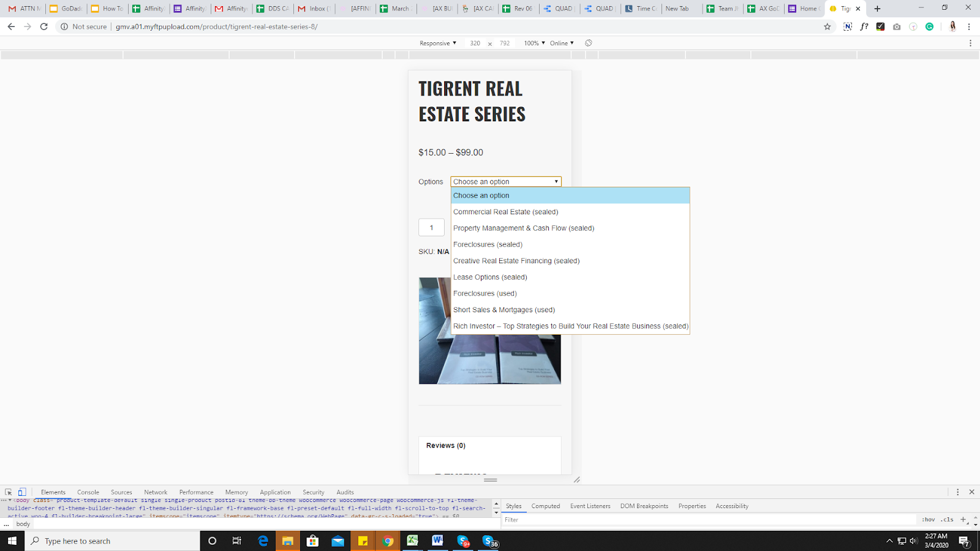Open Task View on the taskbar

[x=237, y=541]
